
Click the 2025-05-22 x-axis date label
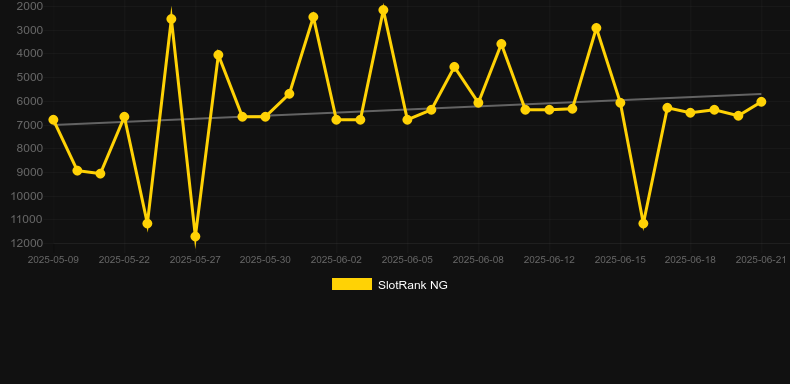point(124,260)
